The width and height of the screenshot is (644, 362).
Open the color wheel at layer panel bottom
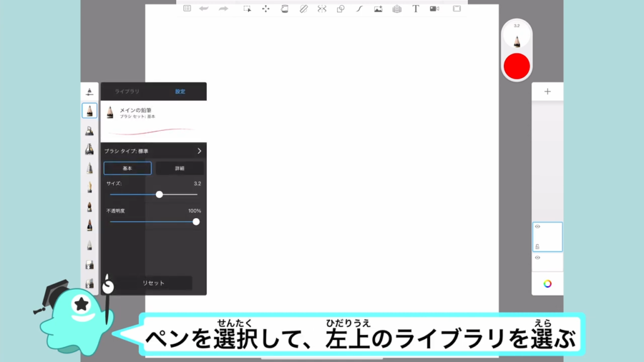pos(547,283)
